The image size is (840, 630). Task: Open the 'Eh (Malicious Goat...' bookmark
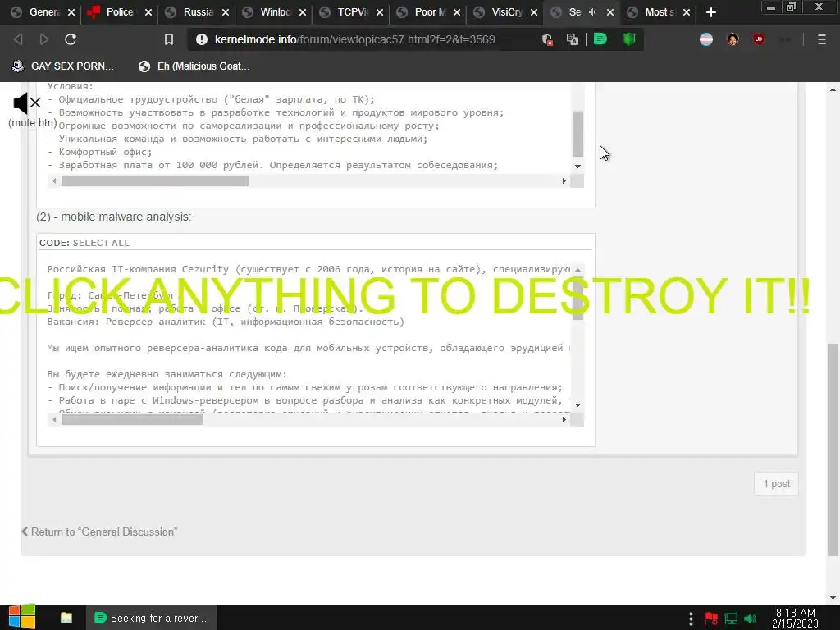(194, 66)
